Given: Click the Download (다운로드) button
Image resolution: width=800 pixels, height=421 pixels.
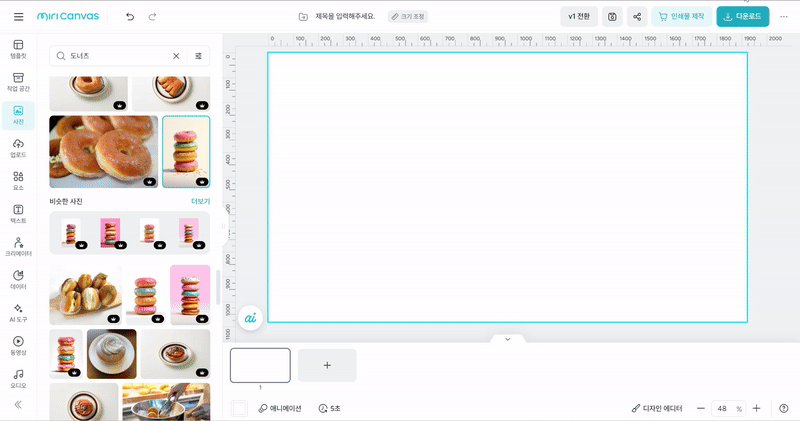Looking at the screenshot, I should pos(742,16).
